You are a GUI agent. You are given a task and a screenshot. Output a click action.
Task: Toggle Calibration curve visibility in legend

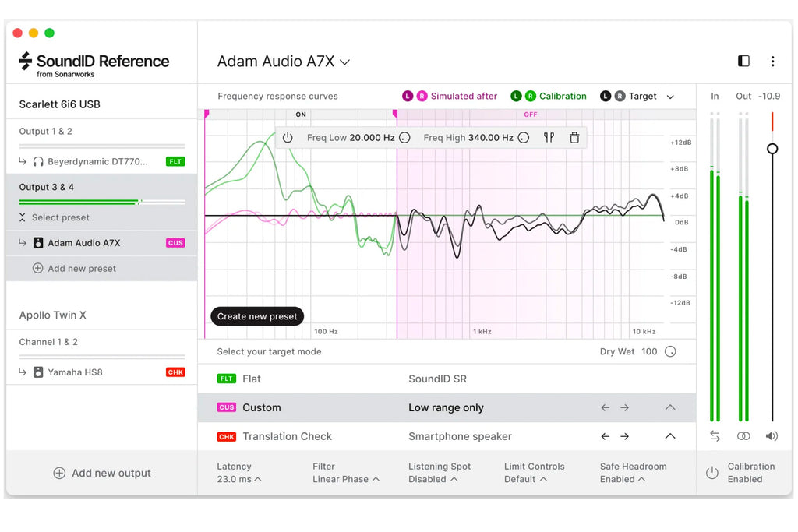tap(548, 96)
